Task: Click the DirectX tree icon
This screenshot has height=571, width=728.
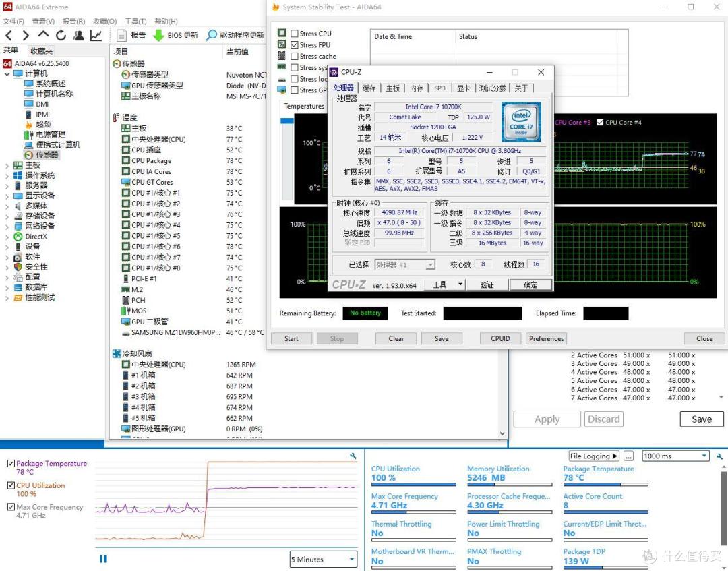Action: pos(18,237)
